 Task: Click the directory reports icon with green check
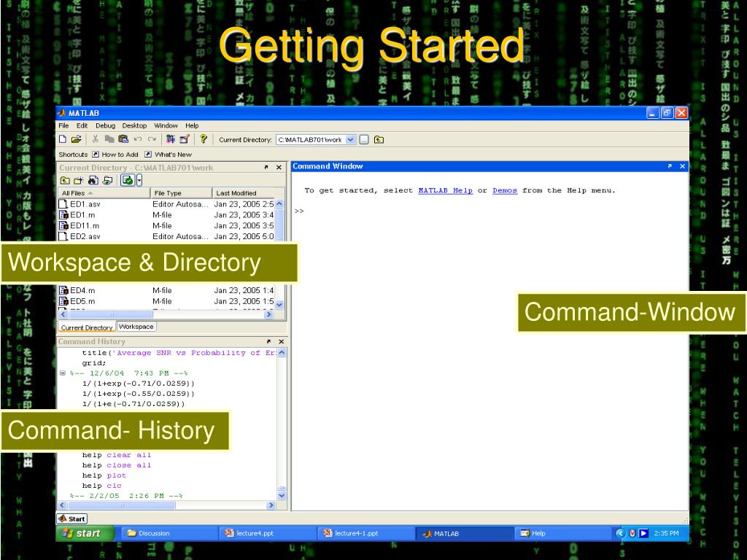pos(128,180)
